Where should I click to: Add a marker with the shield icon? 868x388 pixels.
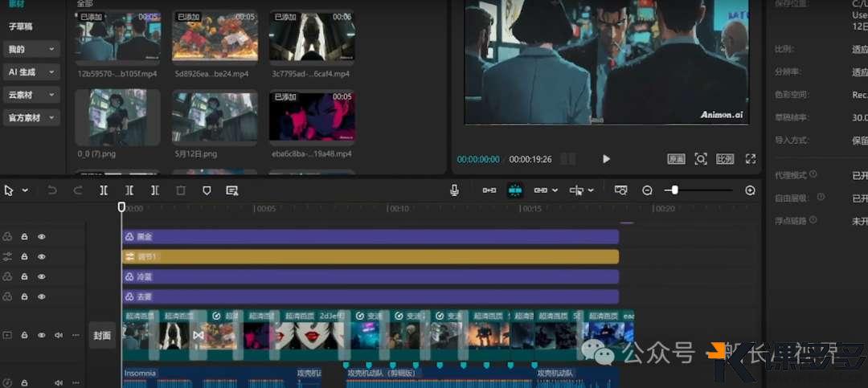207,190
